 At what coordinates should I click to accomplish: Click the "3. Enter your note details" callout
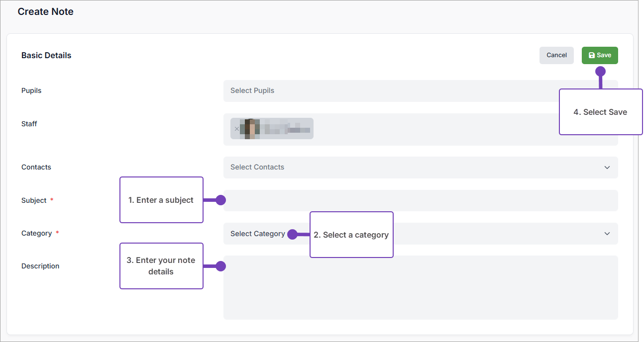coord(161,266)
